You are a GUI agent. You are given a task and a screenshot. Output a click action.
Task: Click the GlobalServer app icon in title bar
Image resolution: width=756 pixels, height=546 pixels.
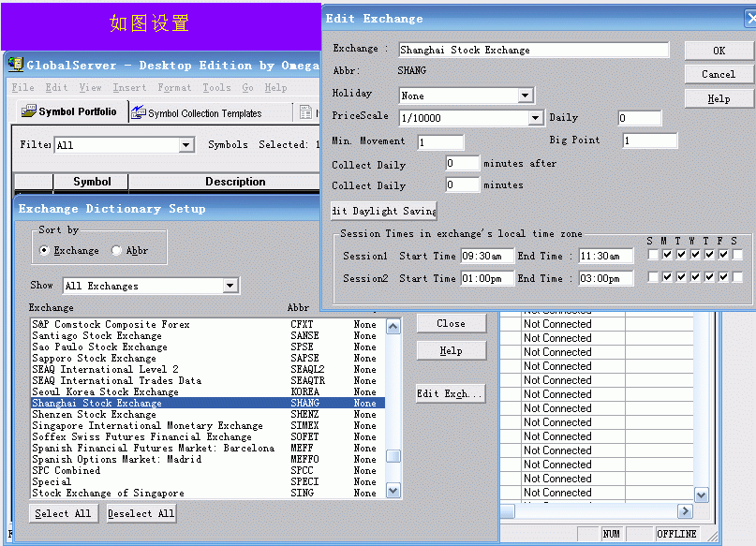pos(15,64)
